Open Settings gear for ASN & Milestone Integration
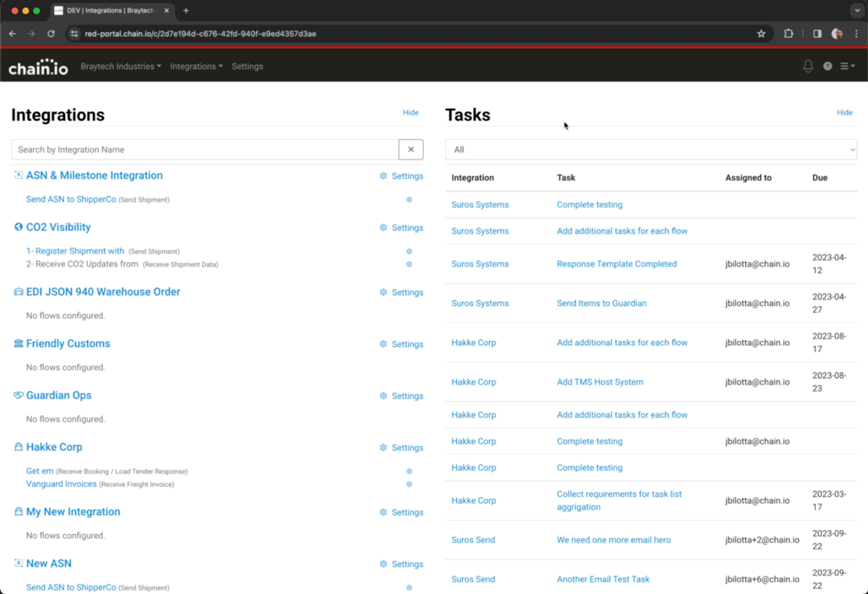 [383, 175]
